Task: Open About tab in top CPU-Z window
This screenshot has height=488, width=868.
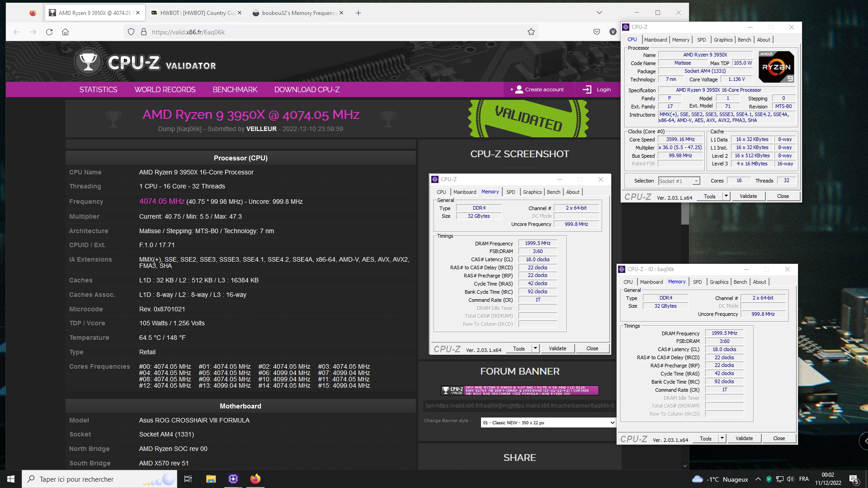Action: click(764, 40)
